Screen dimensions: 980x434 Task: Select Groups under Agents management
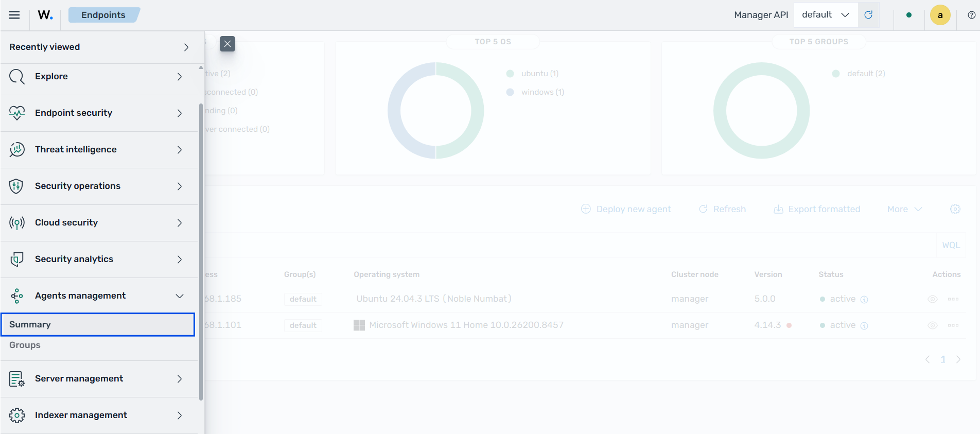point(25,345)
